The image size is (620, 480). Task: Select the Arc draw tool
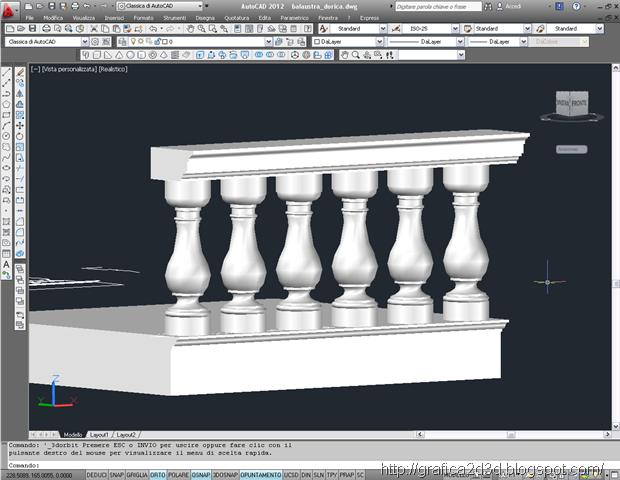6,126
